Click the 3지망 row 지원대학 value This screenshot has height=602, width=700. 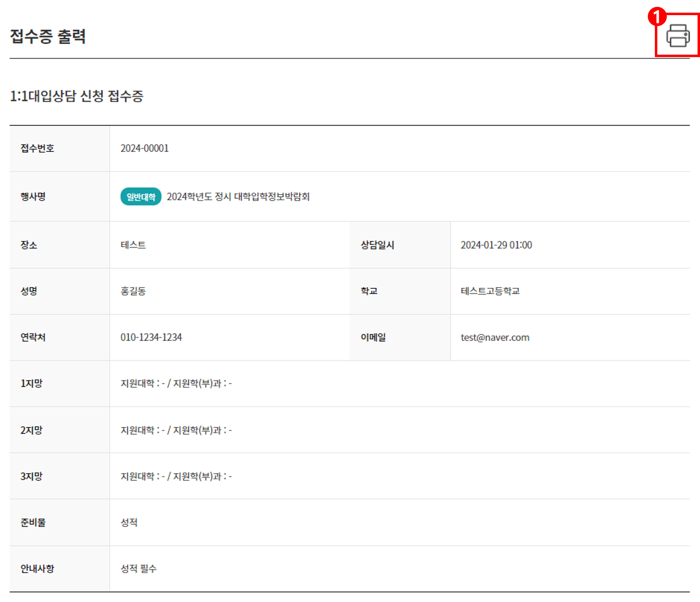(176, 476)
